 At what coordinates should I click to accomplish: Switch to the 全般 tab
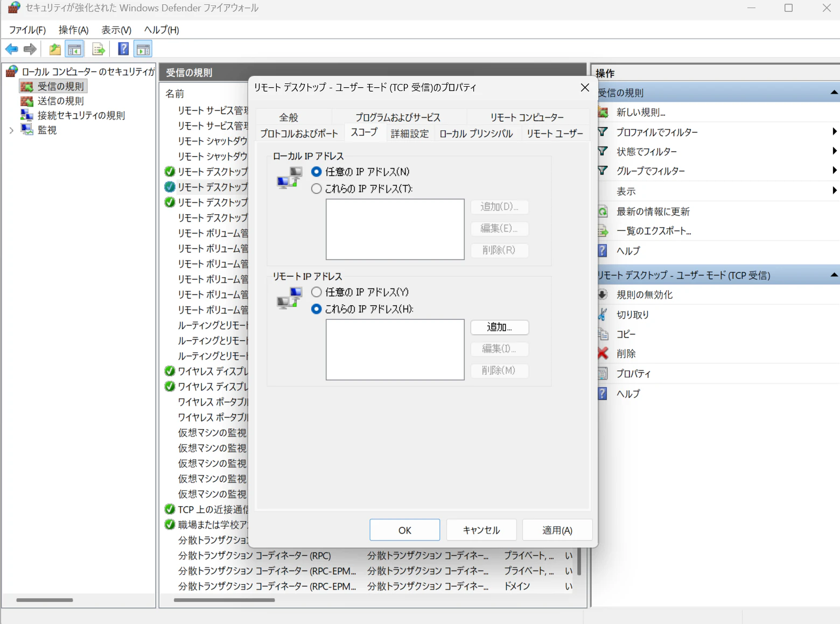click(x=289, y=117)
